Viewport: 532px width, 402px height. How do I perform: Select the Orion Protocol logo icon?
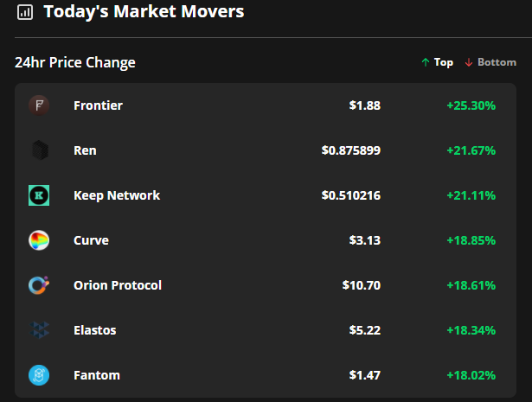click(39, 285)
